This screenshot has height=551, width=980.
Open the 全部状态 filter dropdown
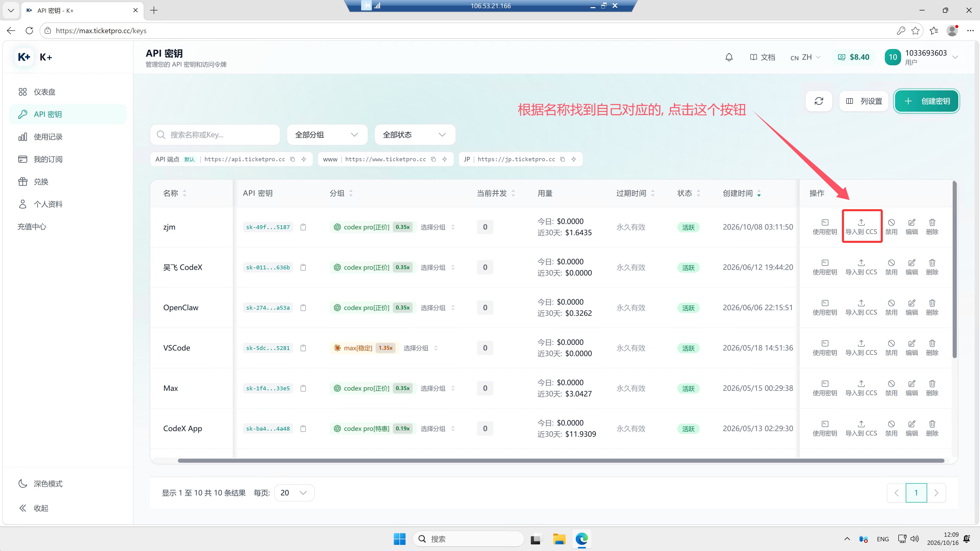[415, 135]
